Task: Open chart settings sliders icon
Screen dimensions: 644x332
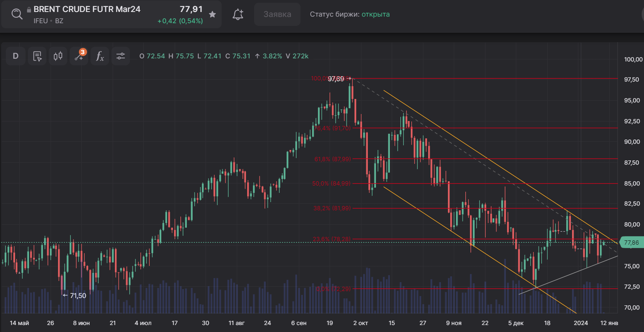Action: point(121,56)
